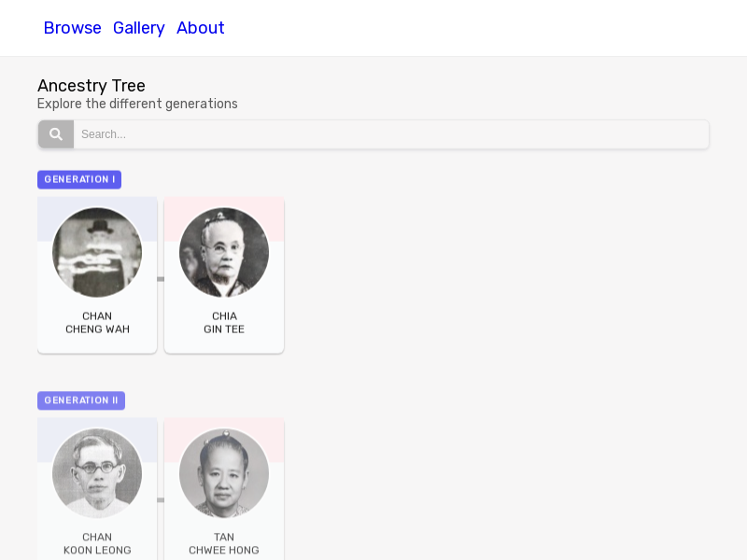This screenshot has height=560, width=747.
Task: Click into the Search input field
Action: (x=390, y=134)
